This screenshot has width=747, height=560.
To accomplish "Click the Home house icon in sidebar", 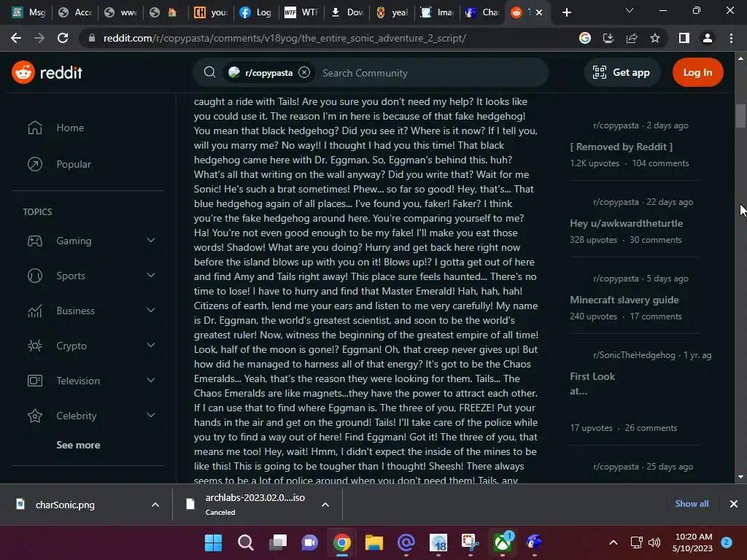I will click(x=35, y=128).
